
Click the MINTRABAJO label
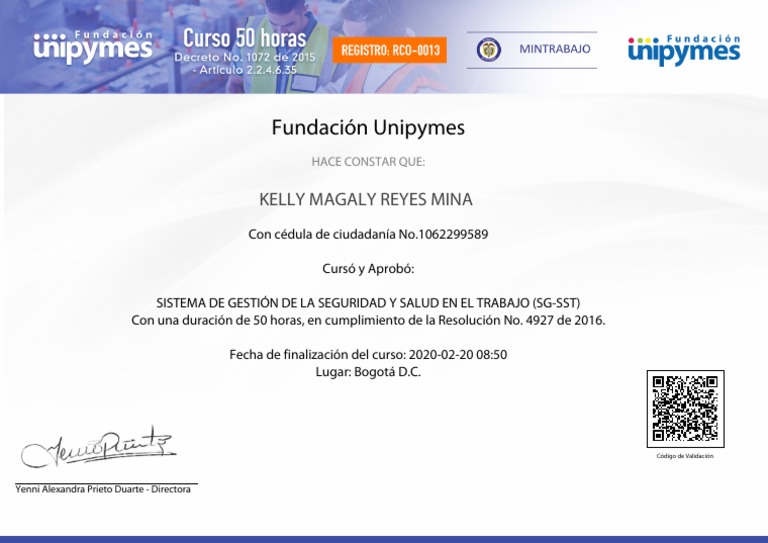coord(554,49)
